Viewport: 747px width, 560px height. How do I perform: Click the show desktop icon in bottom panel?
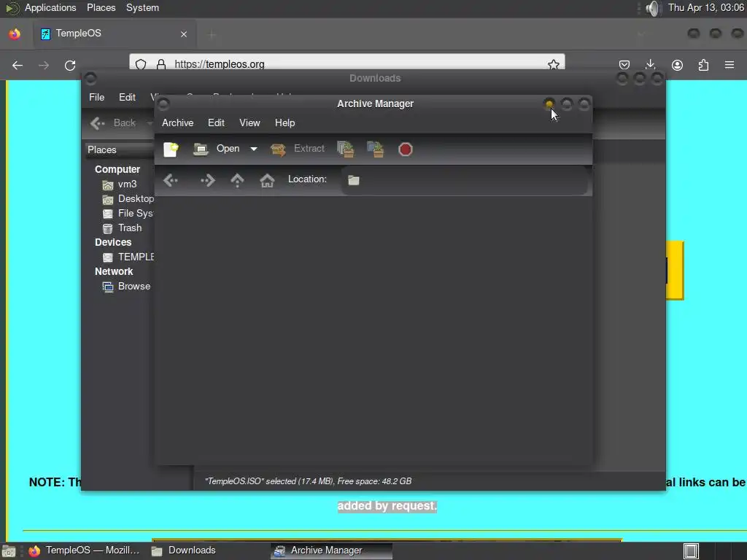[9, 551]
